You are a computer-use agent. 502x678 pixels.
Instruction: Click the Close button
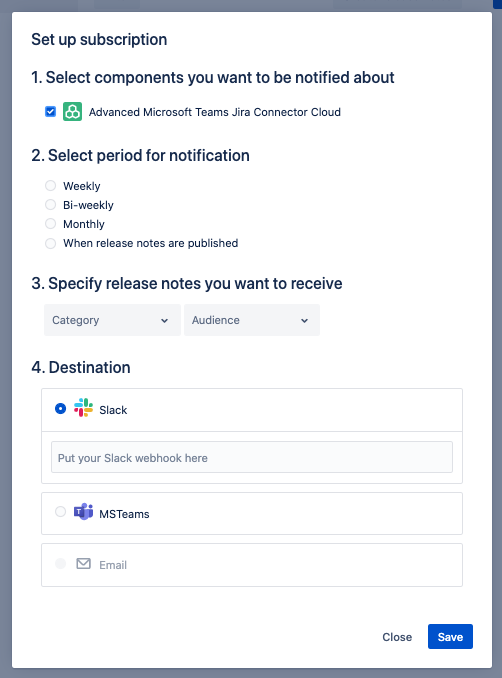point(397,637)
